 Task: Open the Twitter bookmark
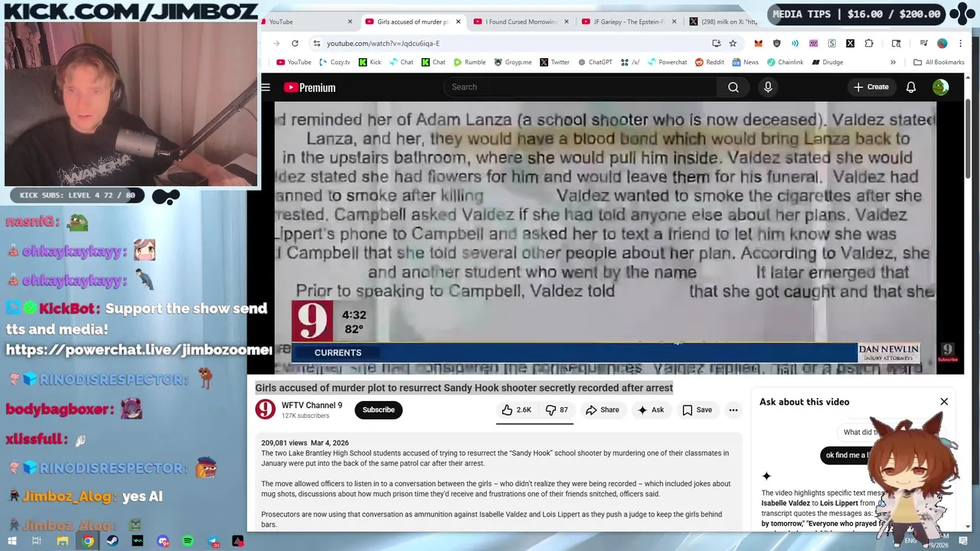pyautogui.click(x=555, y=62)
